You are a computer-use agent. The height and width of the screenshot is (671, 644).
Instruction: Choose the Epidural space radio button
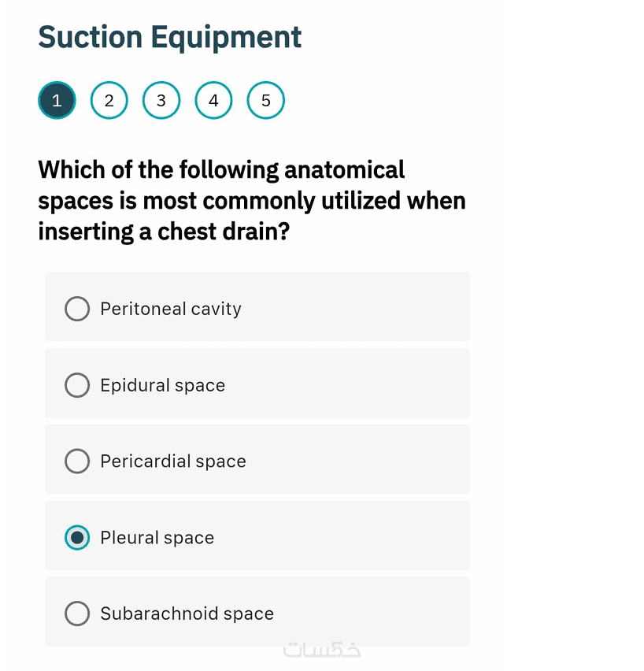[77, 385]
